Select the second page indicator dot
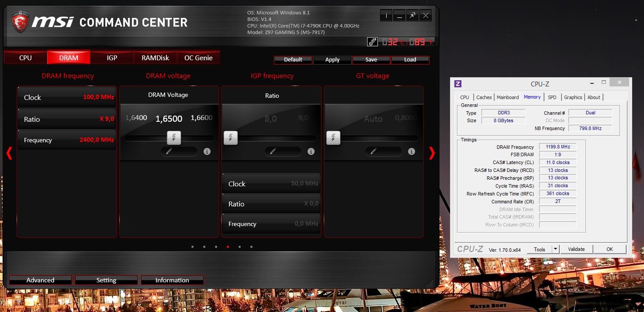The image size is (644, 312). tap(204, 247)
